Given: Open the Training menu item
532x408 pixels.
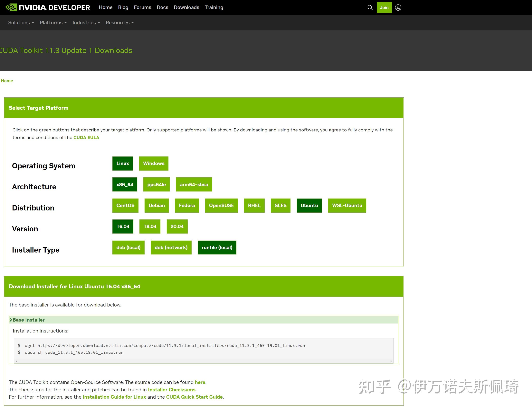Looking at the screenshot, I should (x=214, y=7).
